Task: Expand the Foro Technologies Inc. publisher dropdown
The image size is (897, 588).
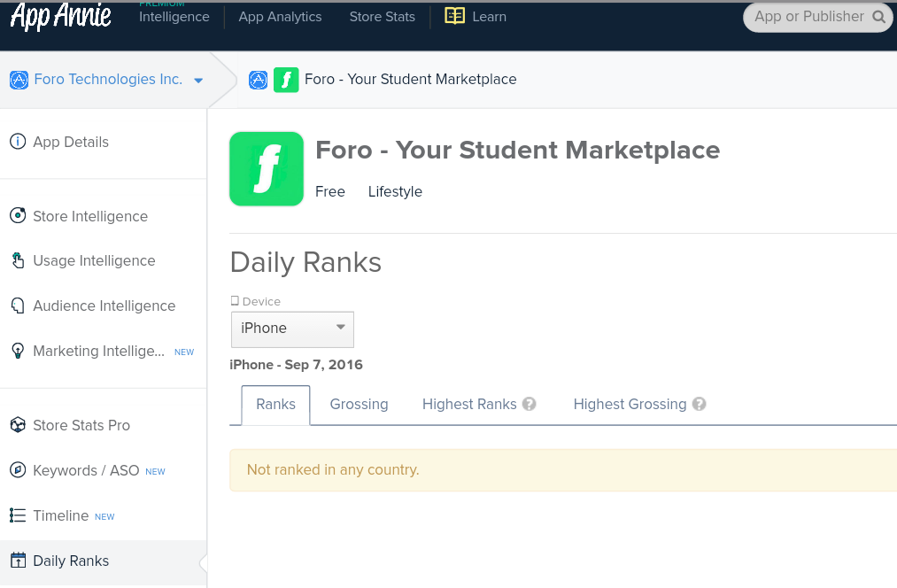Action: click(x=198, y=81)
